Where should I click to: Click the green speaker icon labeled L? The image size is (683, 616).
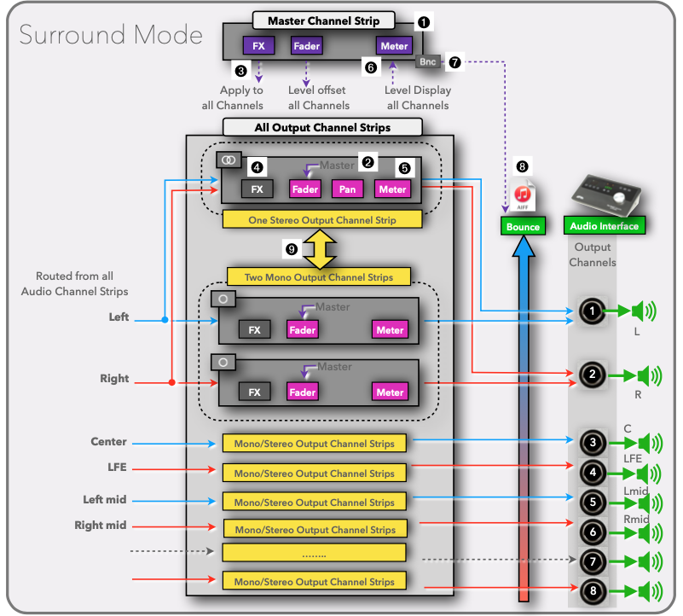[643, 311]
